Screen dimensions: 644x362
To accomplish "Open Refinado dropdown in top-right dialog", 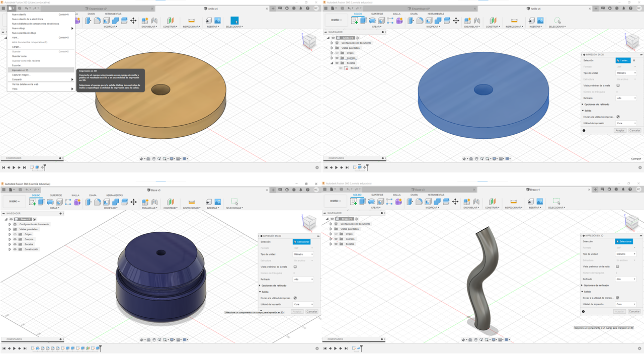I will coord(626,98).
